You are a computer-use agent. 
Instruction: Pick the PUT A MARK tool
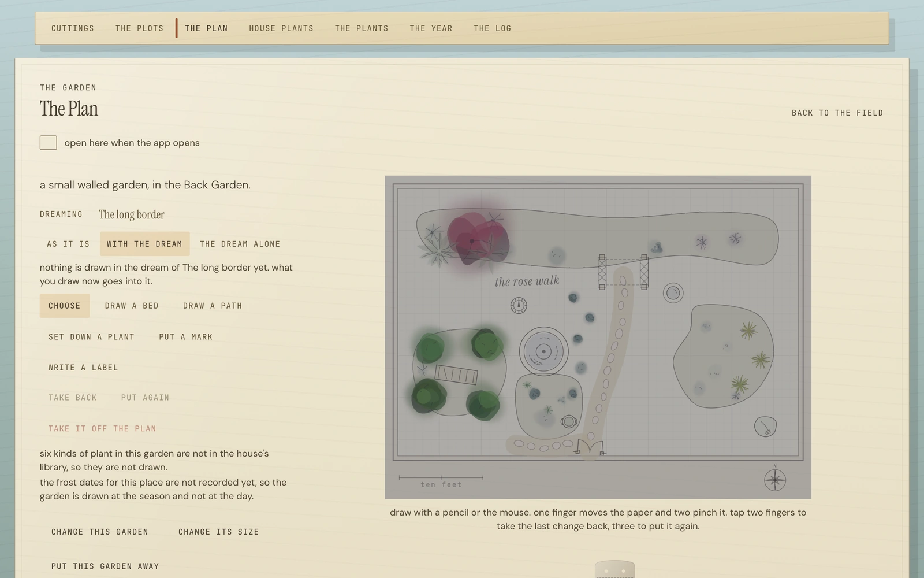point(186,337)
